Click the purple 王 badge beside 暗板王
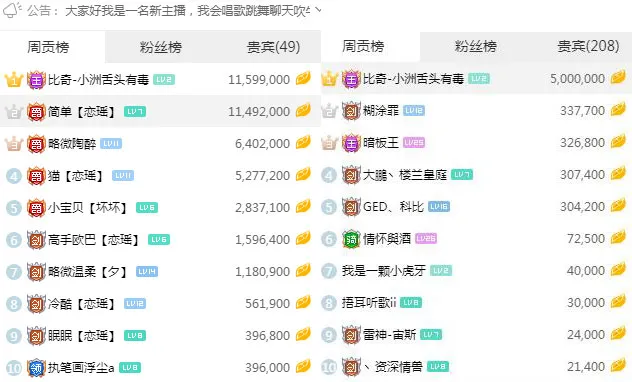This screenshot has width=632, height=382. point(351,143)
